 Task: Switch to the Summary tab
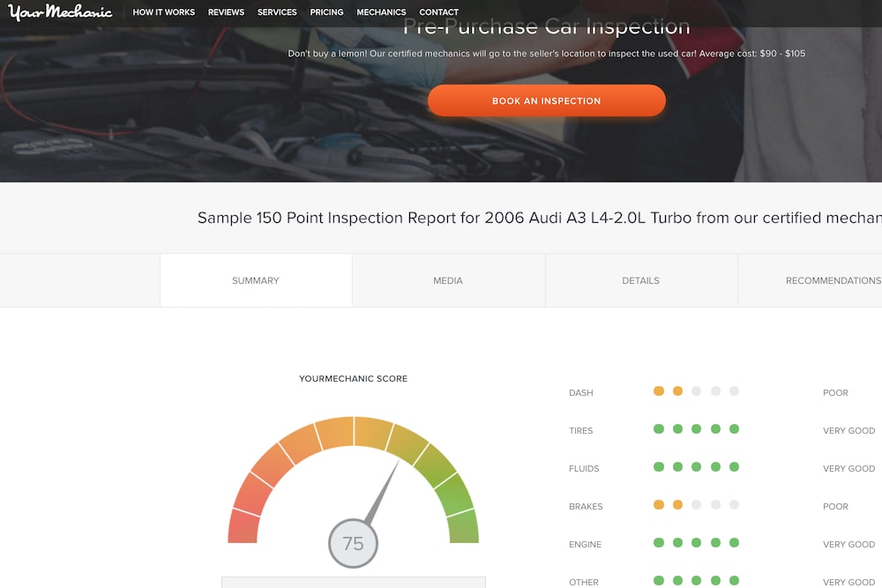[x=256, y=280]
